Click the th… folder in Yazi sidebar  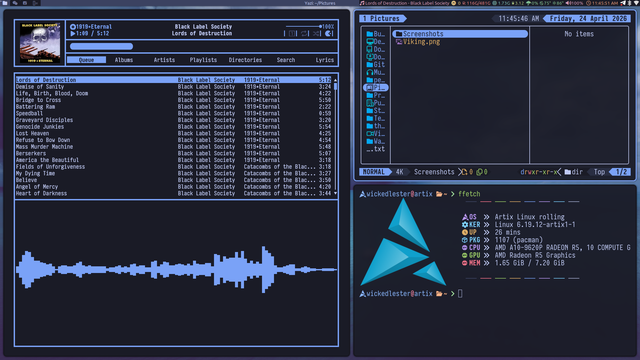(376, 126)
